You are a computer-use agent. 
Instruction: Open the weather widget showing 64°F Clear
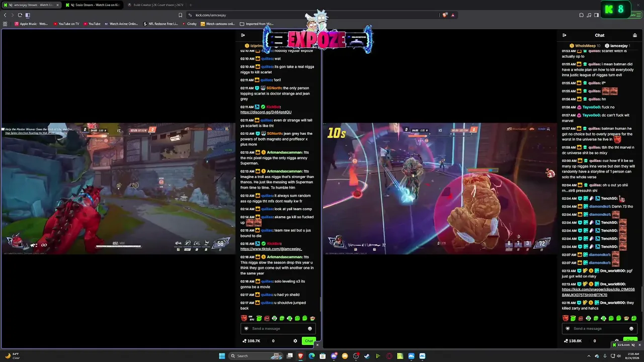[12, 356]
